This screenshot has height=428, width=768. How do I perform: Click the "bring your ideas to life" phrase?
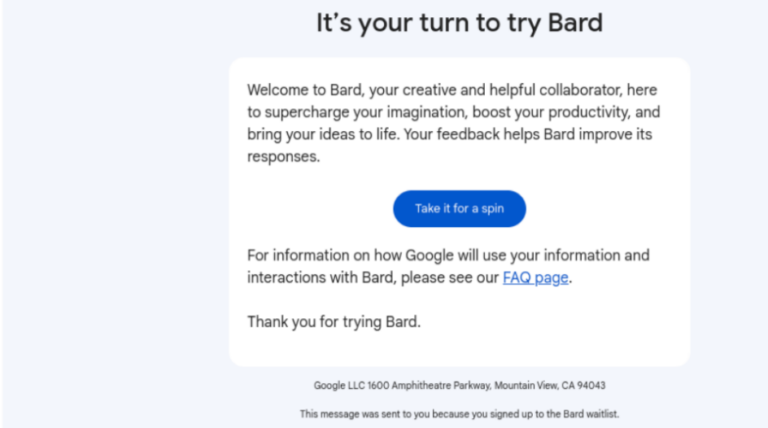[323, 134]
